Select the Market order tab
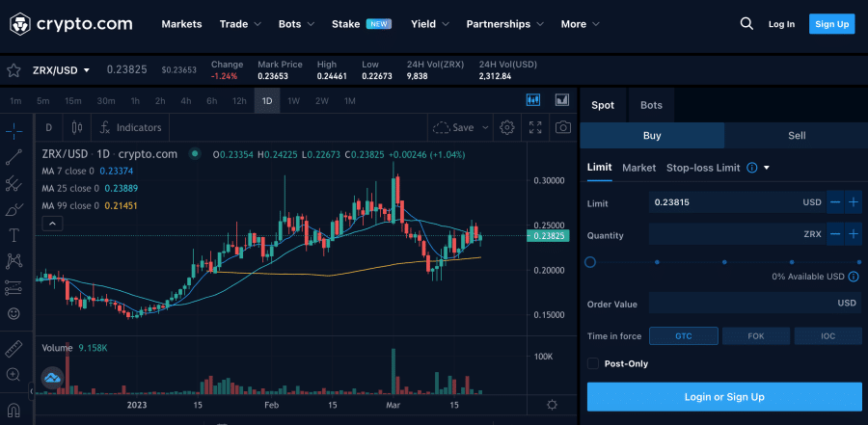 coord(638,168)
